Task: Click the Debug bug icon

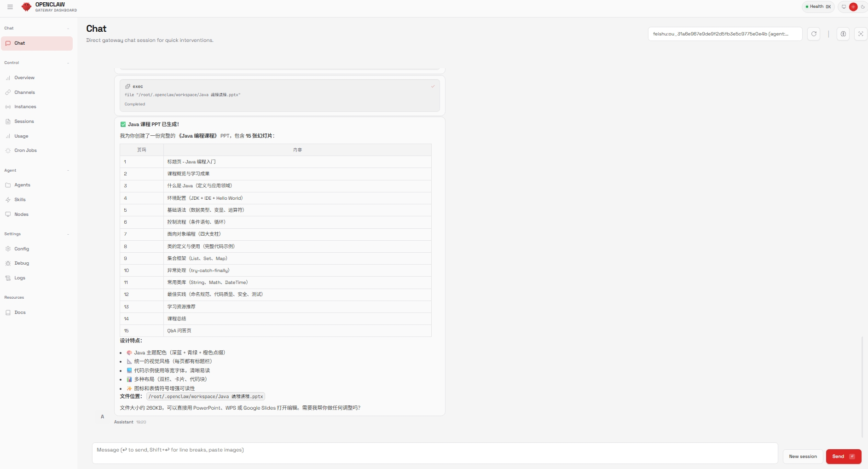Action: pos(8,263)
